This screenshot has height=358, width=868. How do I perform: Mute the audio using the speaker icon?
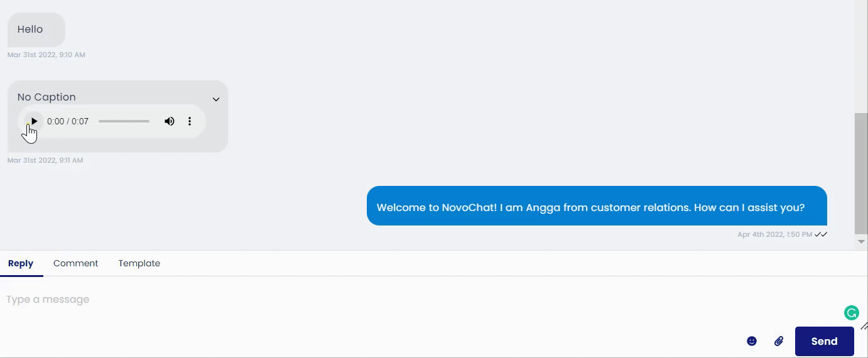(170, 121)
